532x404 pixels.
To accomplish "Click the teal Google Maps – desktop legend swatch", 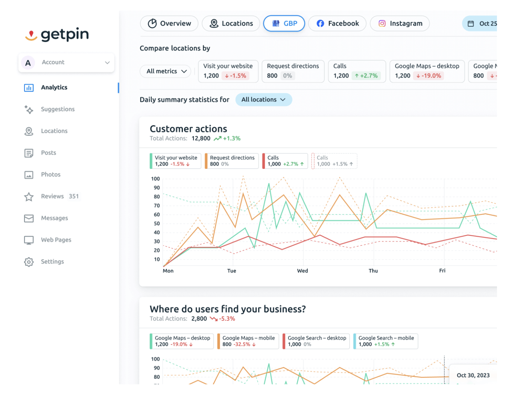I will (x=151, y=341).
